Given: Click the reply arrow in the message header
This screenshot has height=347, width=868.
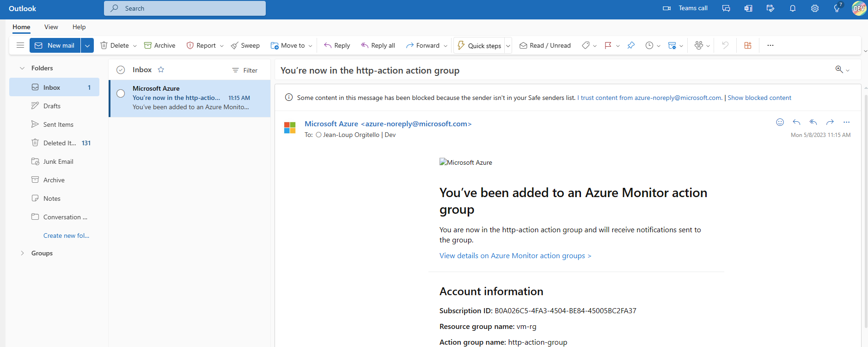Looking at the screenshot, I should pos(796,122).
